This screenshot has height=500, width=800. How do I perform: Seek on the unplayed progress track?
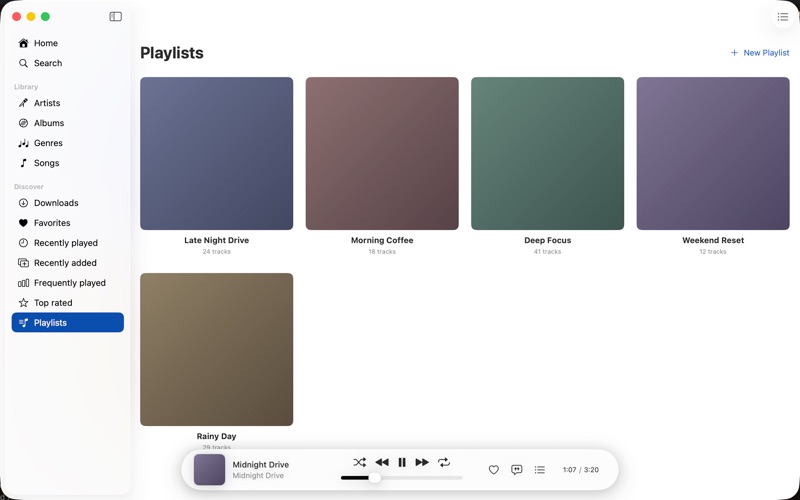pos(421,478)
